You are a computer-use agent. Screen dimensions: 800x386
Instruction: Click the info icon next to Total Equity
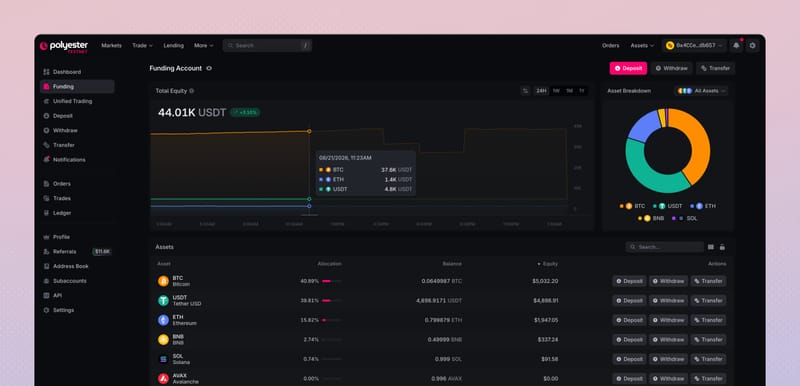[x=192, y=91]
